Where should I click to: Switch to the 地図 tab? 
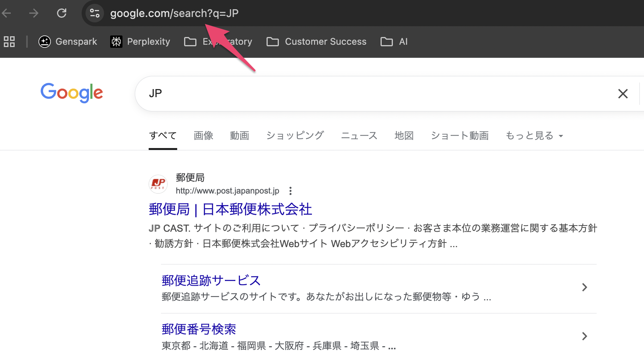pos(404,136)
